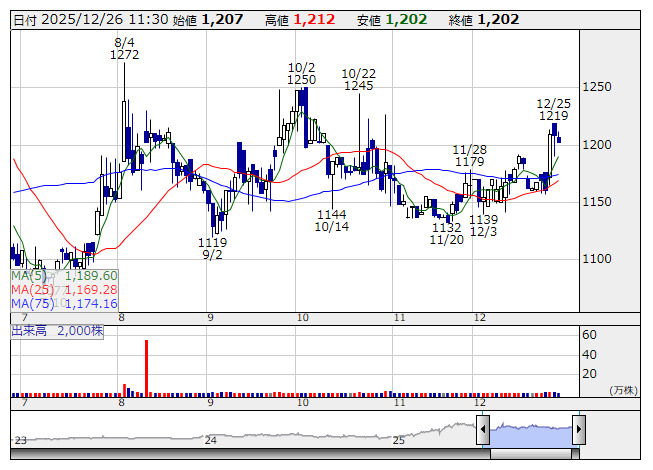Click the 安値 1,202 low value
The height and width of the screenshot is (470, 653).
point(392,20)
